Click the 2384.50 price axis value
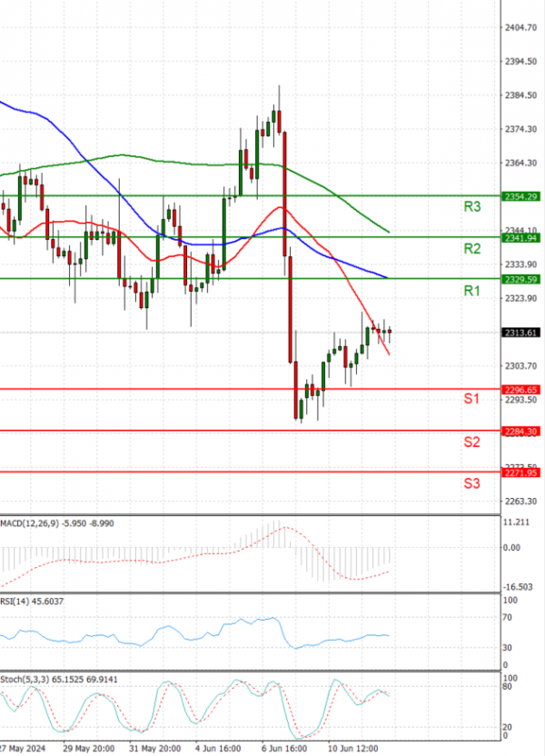 [x=520, y=95]
